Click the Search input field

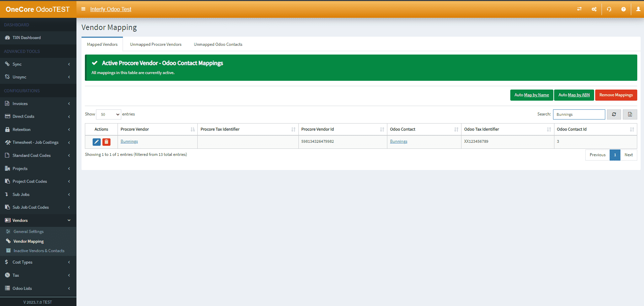click(579, 114)
